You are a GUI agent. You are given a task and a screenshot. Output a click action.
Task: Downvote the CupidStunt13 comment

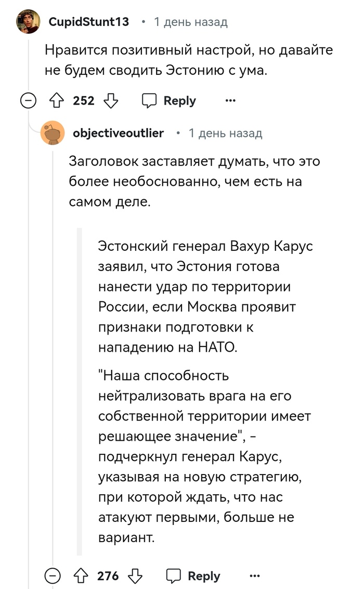(x=111, y=100)
